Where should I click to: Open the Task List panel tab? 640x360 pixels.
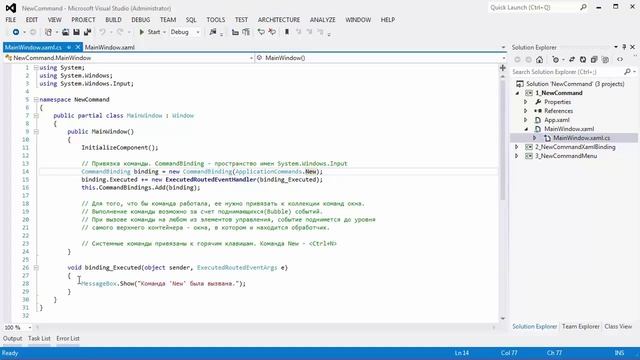pyautogui.click(x=39, y=338)
